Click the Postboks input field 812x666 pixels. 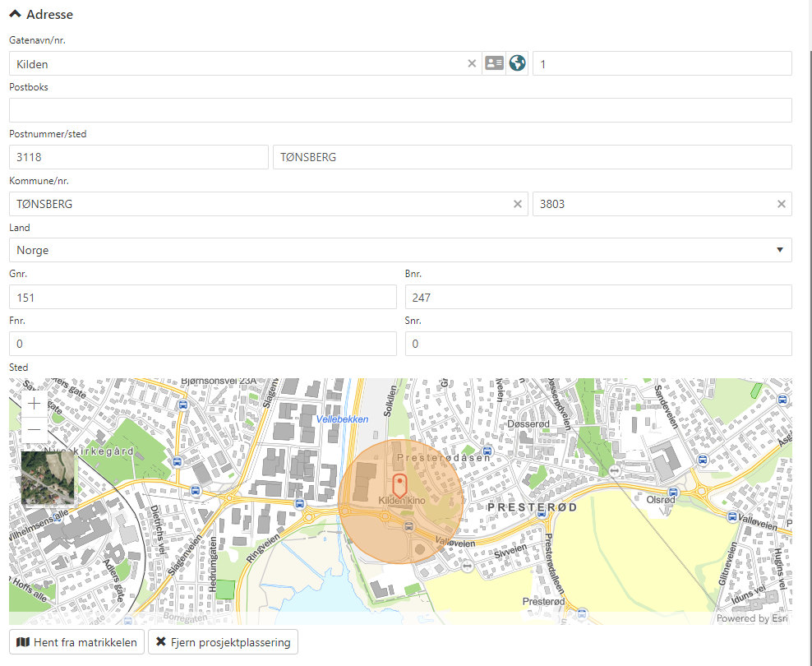(x=400, y=110)
